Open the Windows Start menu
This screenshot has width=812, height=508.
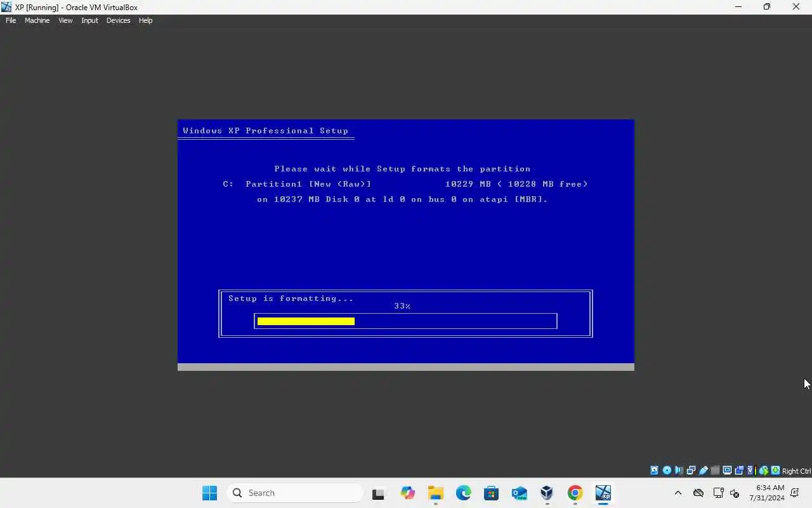point(209,493)
